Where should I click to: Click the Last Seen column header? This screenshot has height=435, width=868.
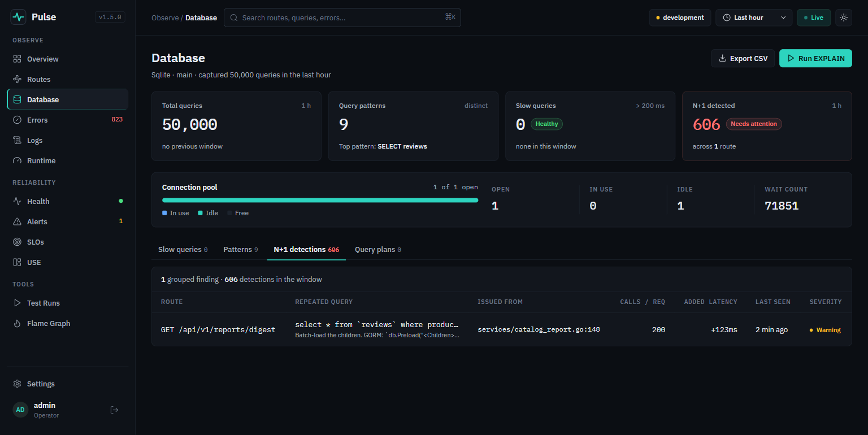click(x=773, y=302)
